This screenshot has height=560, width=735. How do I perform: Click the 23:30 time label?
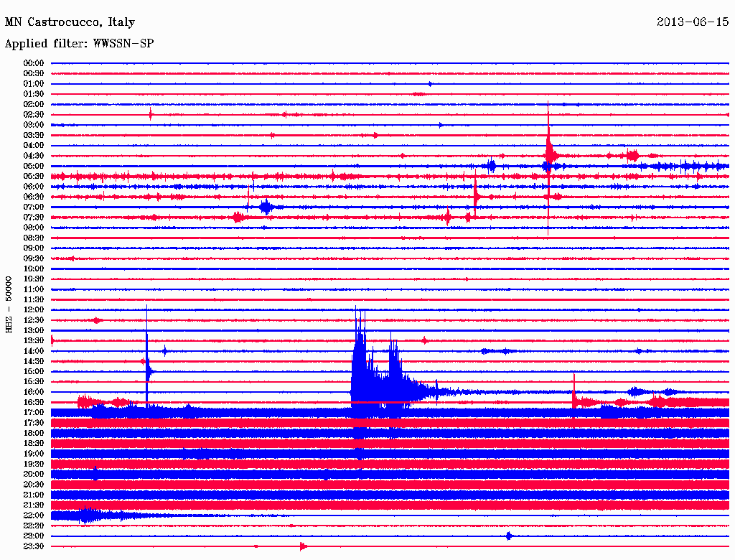point(34,546)
